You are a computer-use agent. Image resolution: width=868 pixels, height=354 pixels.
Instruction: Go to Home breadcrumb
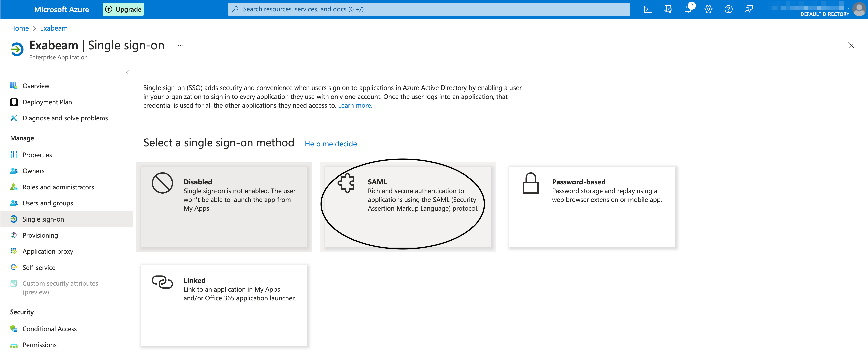20,28
